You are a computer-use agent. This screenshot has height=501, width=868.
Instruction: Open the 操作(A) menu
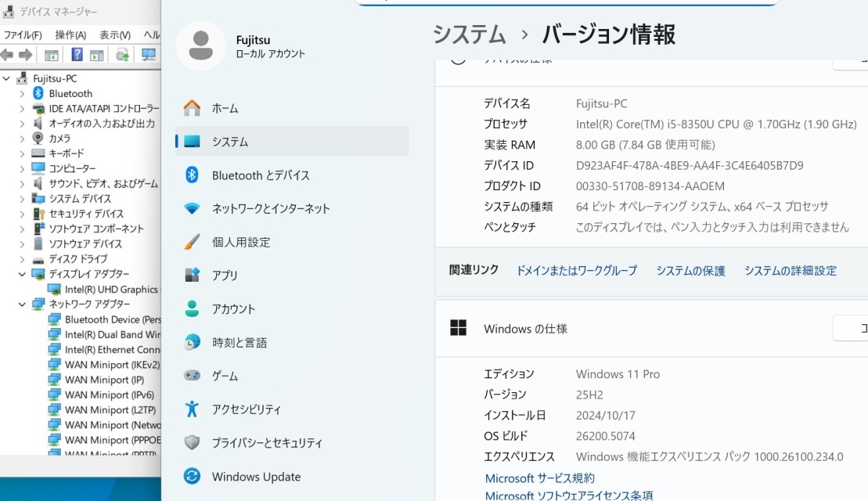(70, 35)
